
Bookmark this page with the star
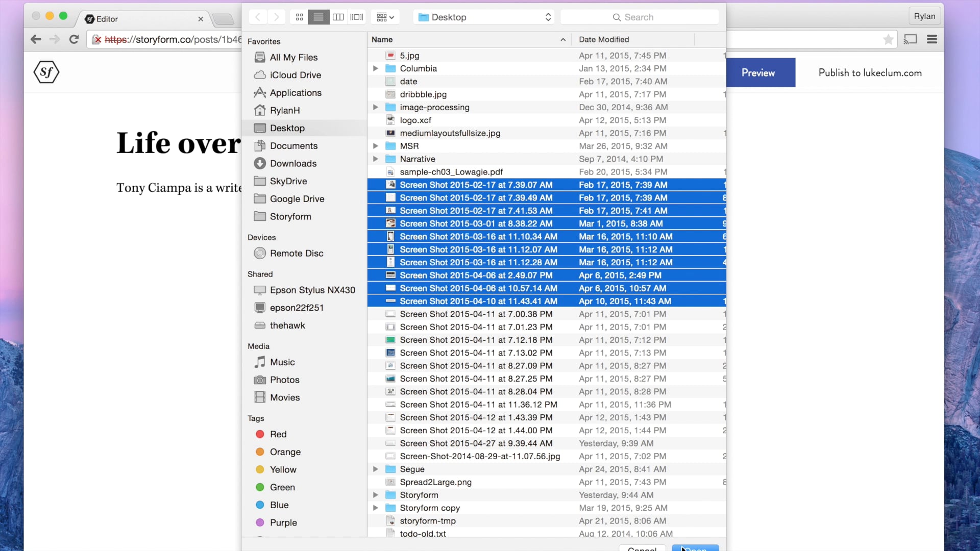coord(888,39)
